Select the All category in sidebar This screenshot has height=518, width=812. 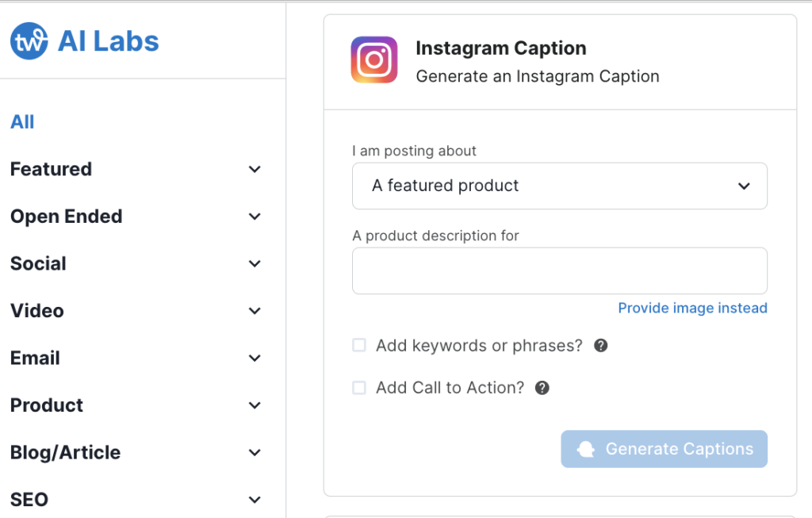click(x=22, y=122)
